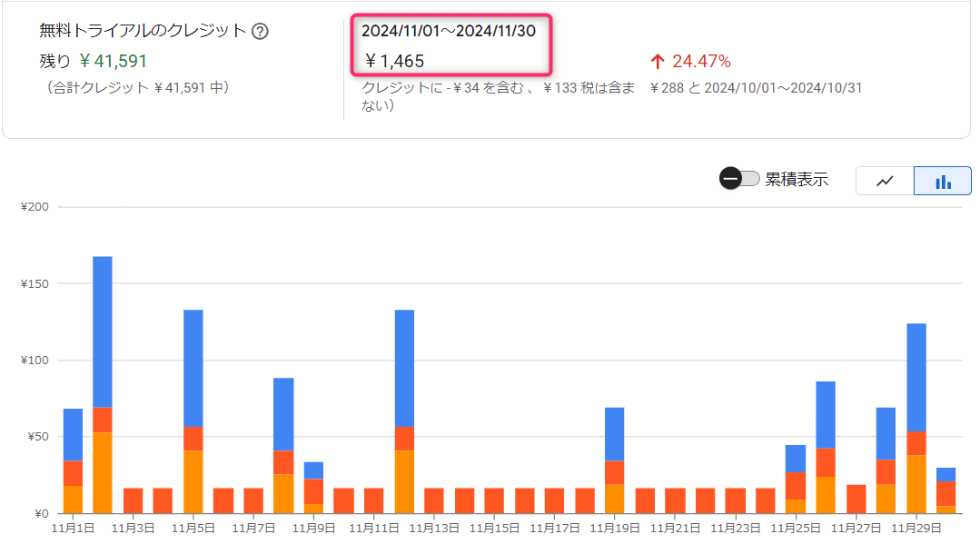This screenshot has width=980, height=544.
Task: Click the red upward arrow trend icon
Action: pos(658,62)
